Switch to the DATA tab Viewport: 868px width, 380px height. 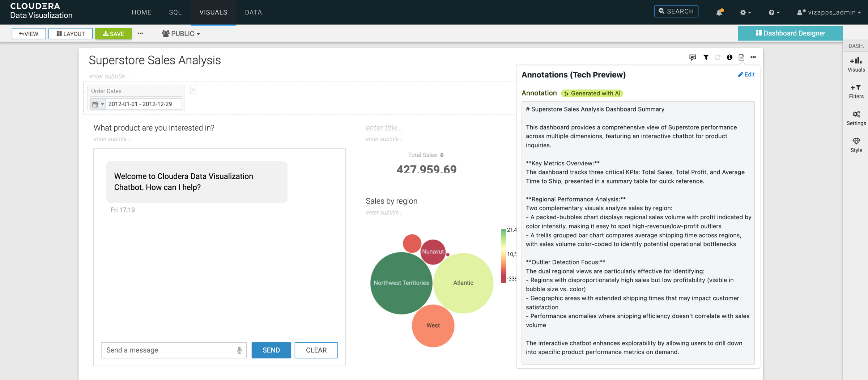(x=253, y=12)
